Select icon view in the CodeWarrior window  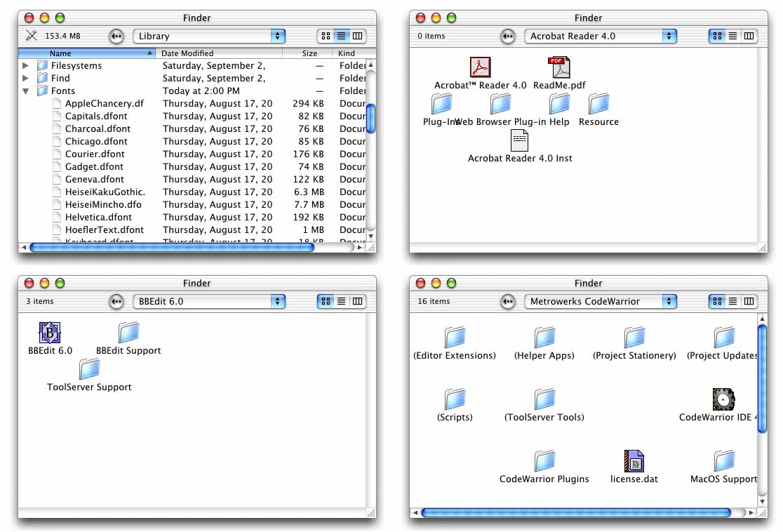pos(717,301)
